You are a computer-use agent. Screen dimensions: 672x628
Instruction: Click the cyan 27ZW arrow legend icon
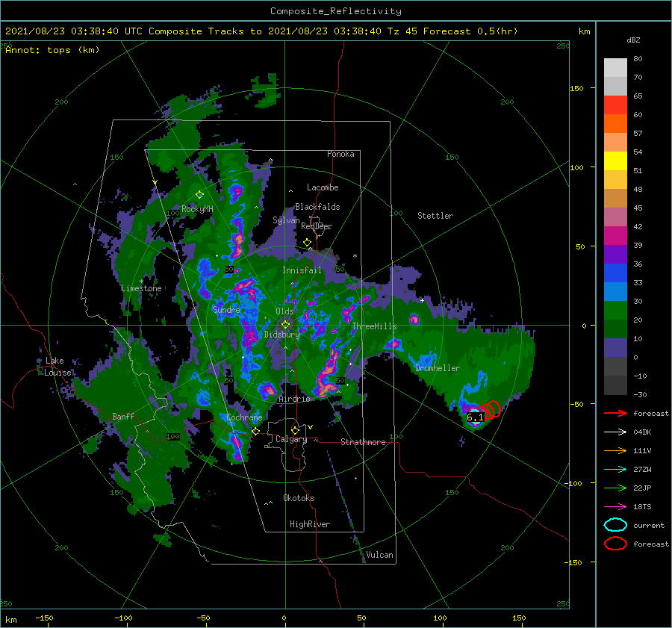pos(615,470)
